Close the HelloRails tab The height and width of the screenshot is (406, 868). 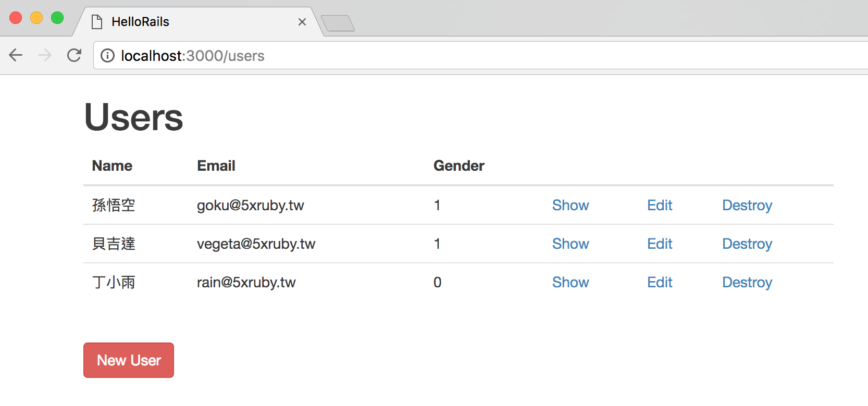302,22
